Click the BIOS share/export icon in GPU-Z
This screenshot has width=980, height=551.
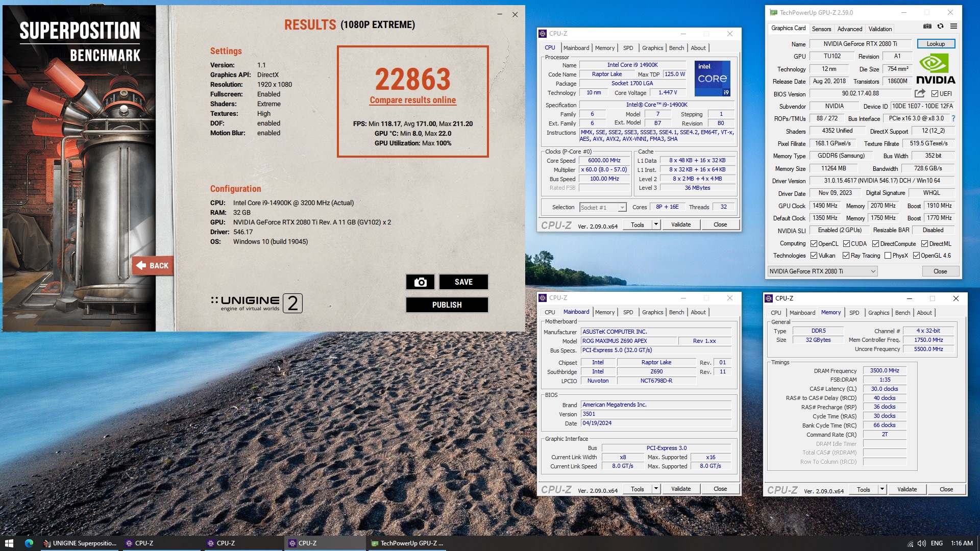920,93
